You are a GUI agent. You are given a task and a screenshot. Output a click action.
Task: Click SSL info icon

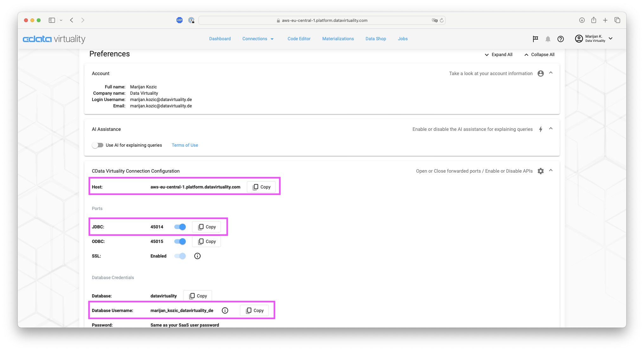coord(197,256)
